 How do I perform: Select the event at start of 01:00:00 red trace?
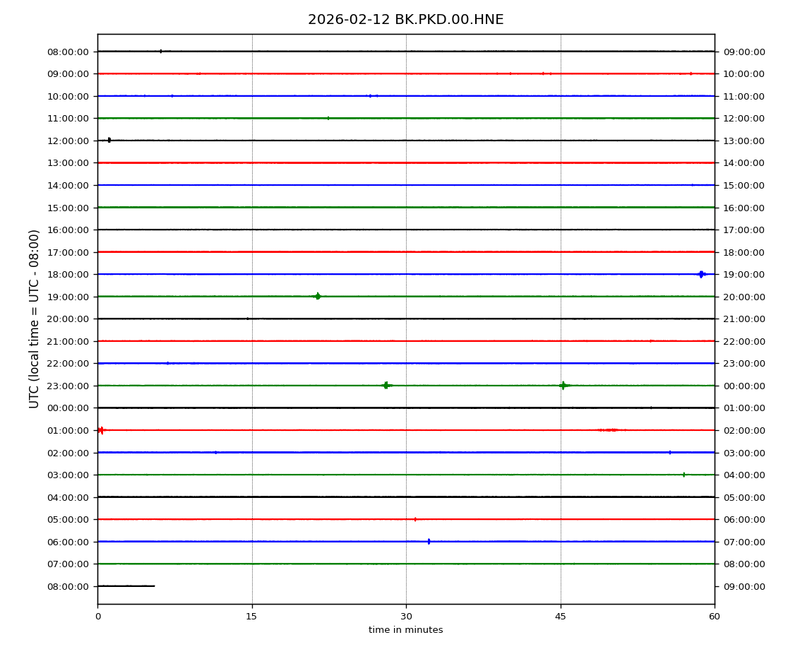(101, 429)
